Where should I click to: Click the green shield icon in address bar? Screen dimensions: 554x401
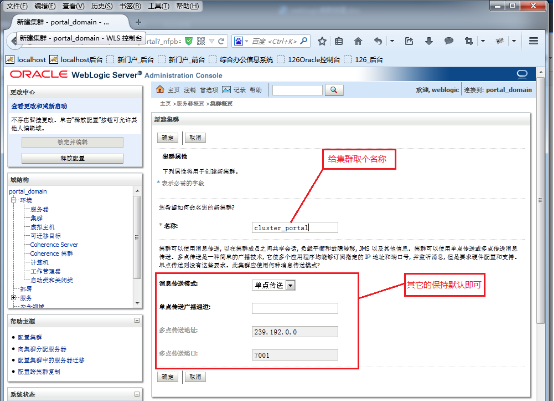point(189,41)
